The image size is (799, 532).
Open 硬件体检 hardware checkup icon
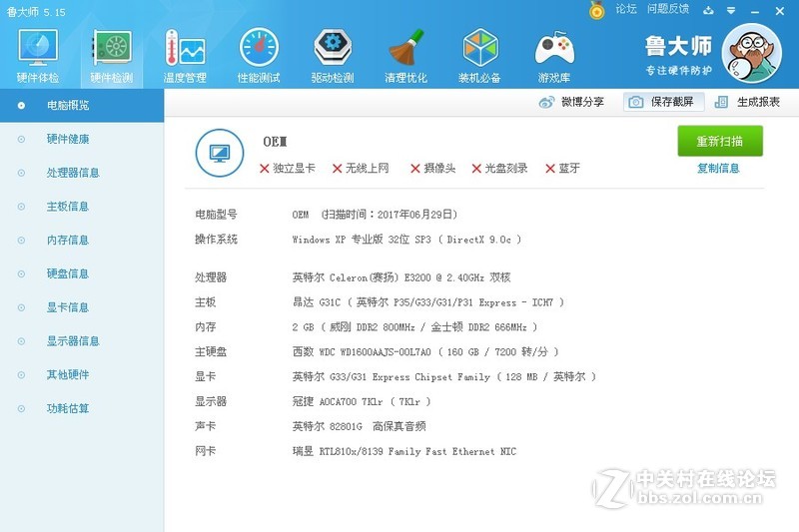tap(38, 56)
